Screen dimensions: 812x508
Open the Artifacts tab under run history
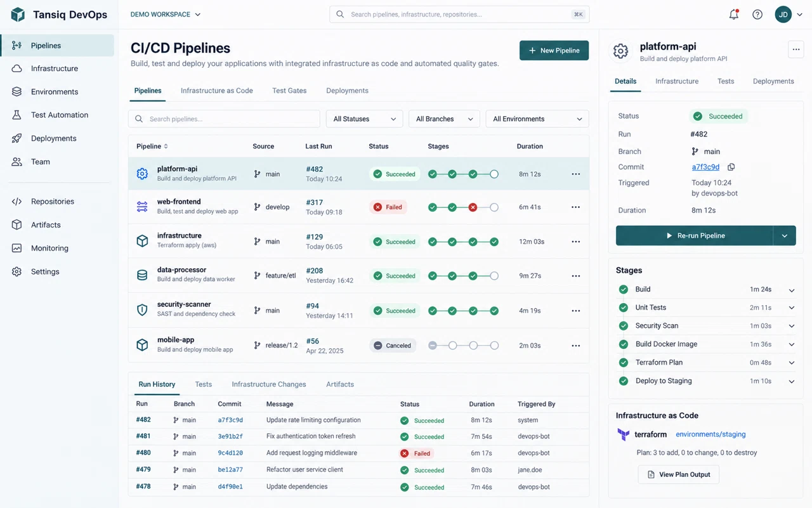340,384
